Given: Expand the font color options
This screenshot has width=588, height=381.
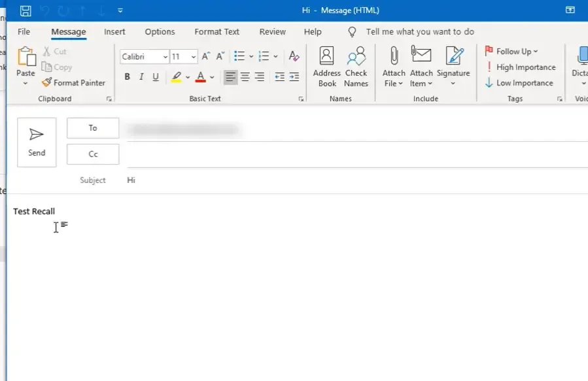Looking at the screenshot, I should point(212,76).
